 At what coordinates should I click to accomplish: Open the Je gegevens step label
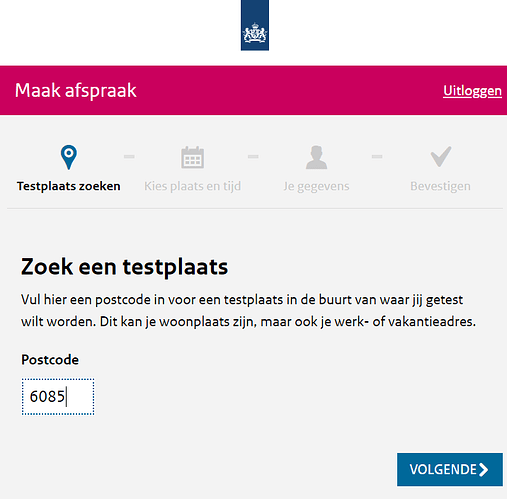pyautogui.click(x=316, y=186)
